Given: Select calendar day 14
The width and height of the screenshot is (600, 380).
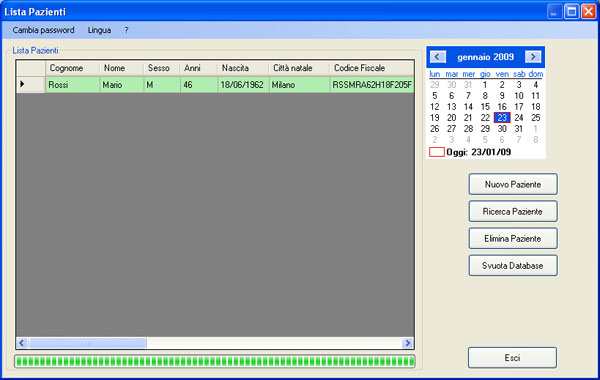Looking at the screenshot, I should pos(468,106).
